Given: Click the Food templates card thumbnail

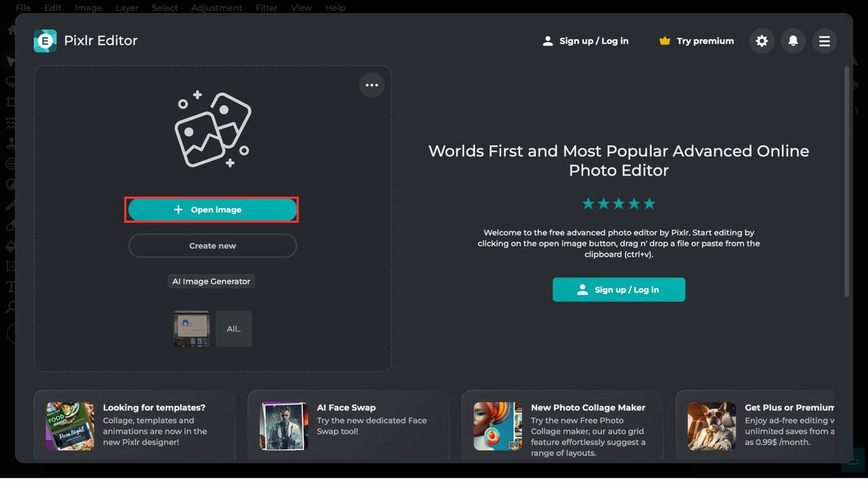Looking at the screenshot, I should [x=70, y=426].
